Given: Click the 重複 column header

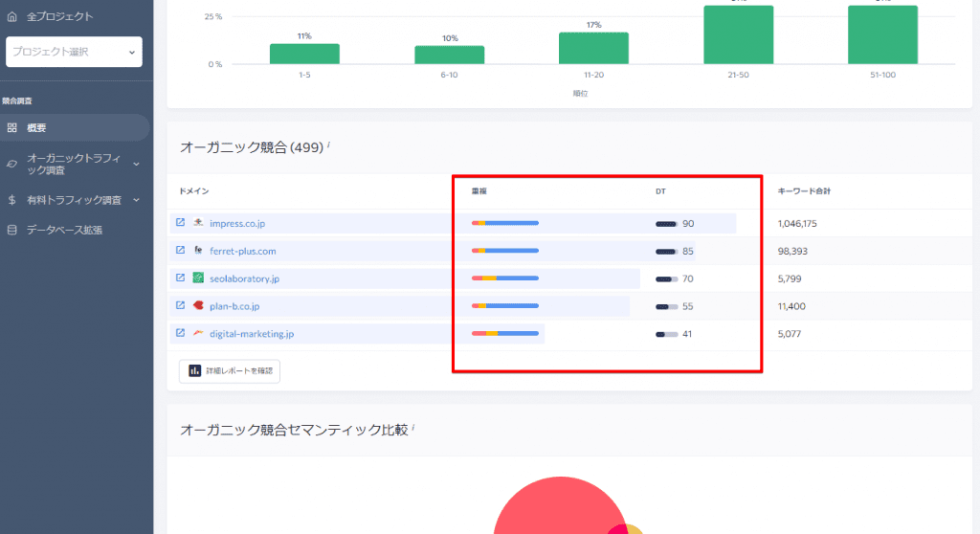Looking at the screenshot, I should (479, 191).
